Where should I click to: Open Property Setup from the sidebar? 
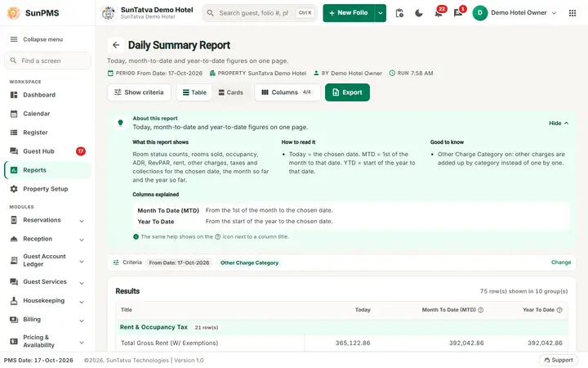coord(47,189)
